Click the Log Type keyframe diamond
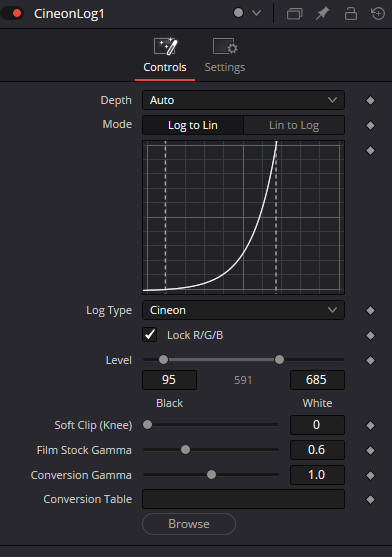Viewport: 392px width, 557px height. click(x=370, y=310)
